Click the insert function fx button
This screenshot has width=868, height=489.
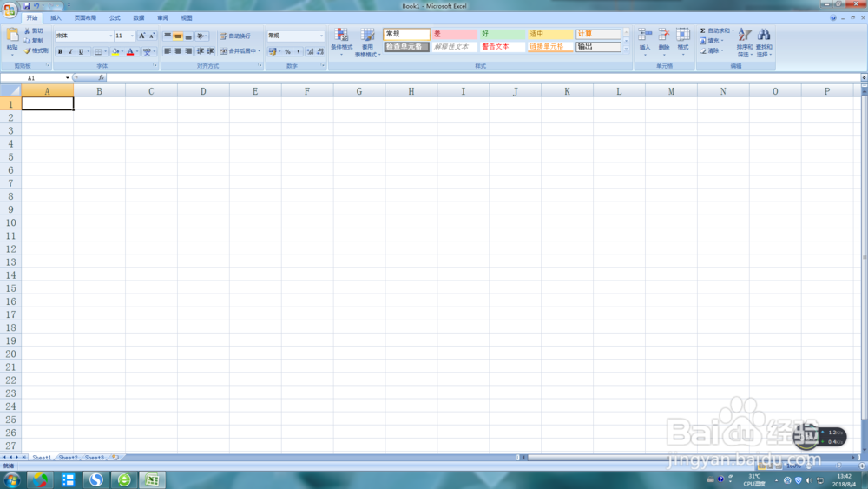point(101,78)
